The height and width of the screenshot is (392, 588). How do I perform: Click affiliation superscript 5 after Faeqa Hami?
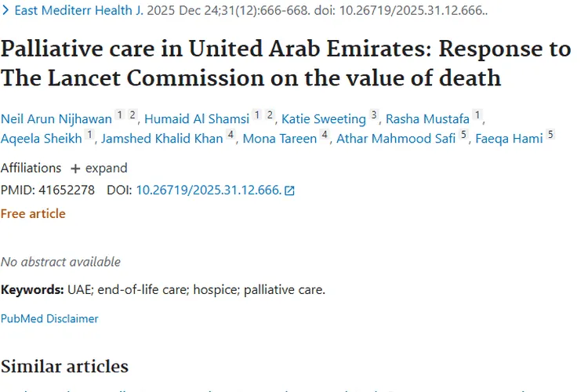point(550,136)
